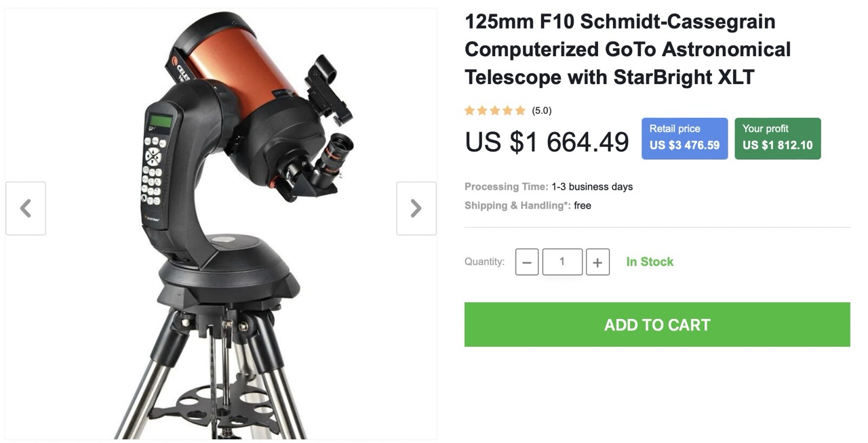Image resolution: width=868 pixels, height=443 pixels.
Task: Click the quantity input field
Action: point(562,262)
